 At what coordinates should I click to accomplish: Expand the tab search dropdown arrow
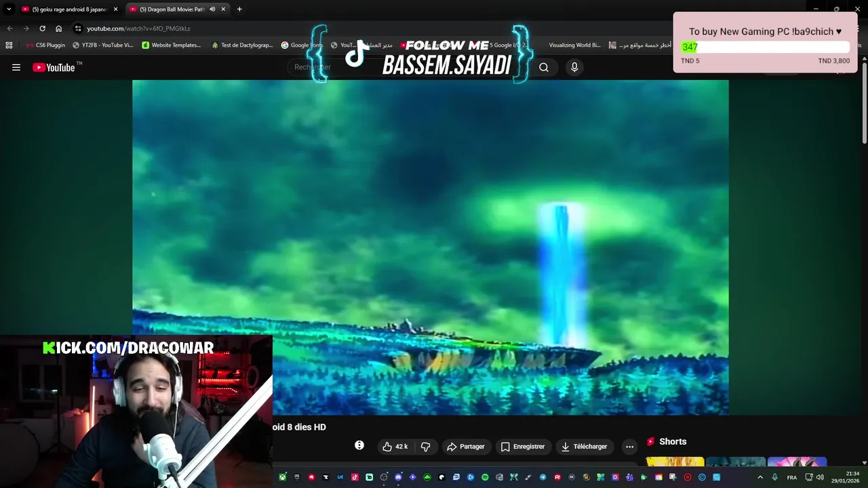click(9, 9)
